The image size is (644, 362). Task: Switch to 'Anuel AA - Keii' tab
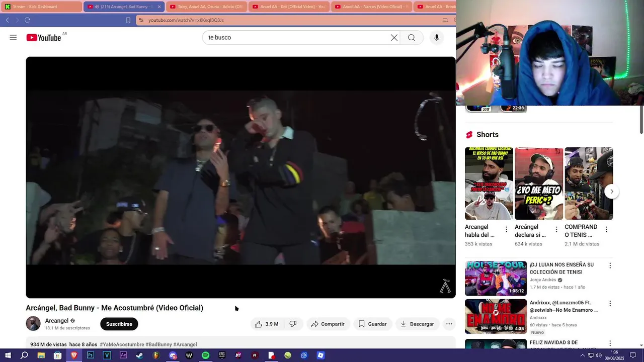pos(289,7)
